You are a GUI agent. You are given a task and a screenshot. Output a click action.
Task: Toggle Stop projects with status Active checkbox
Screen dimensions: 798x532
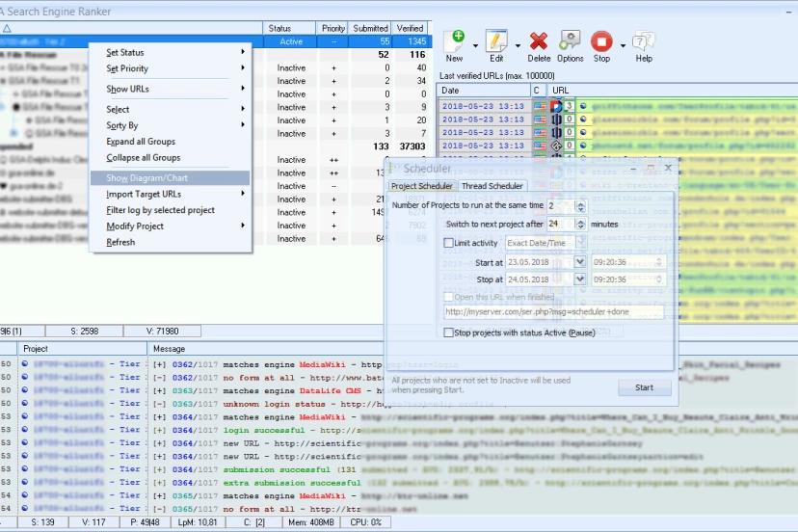click(x=448, y=332)
